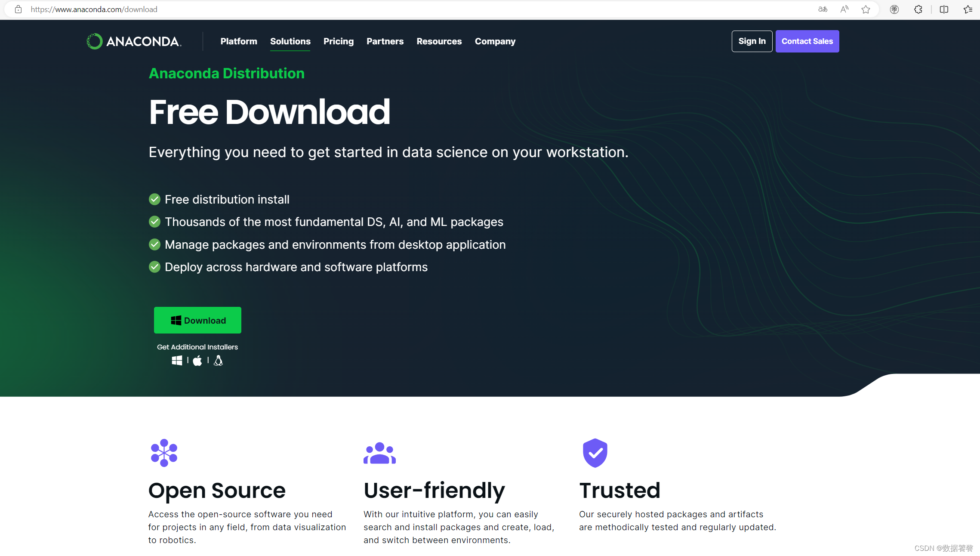Screen dimensions: 980x556
Task: Click the Trusted shield checkmark icon
Action: pyautogui.click(x=595, y=452)
